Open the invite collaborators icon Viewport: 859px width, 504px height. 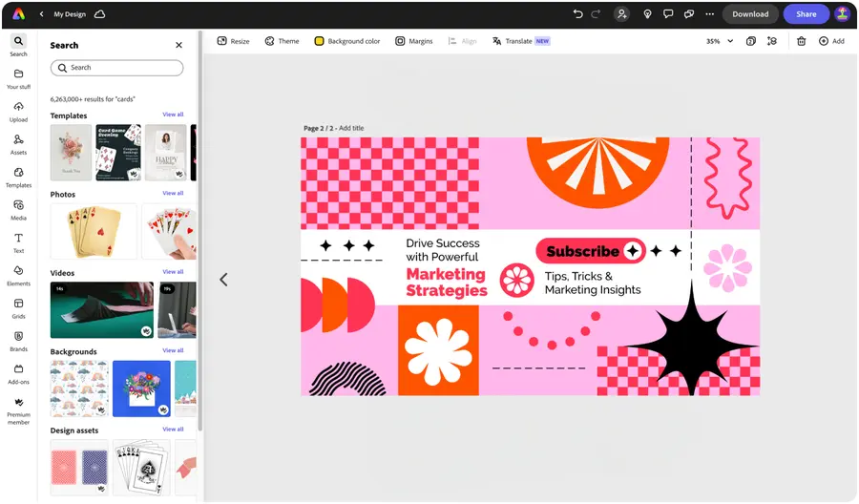622,14
